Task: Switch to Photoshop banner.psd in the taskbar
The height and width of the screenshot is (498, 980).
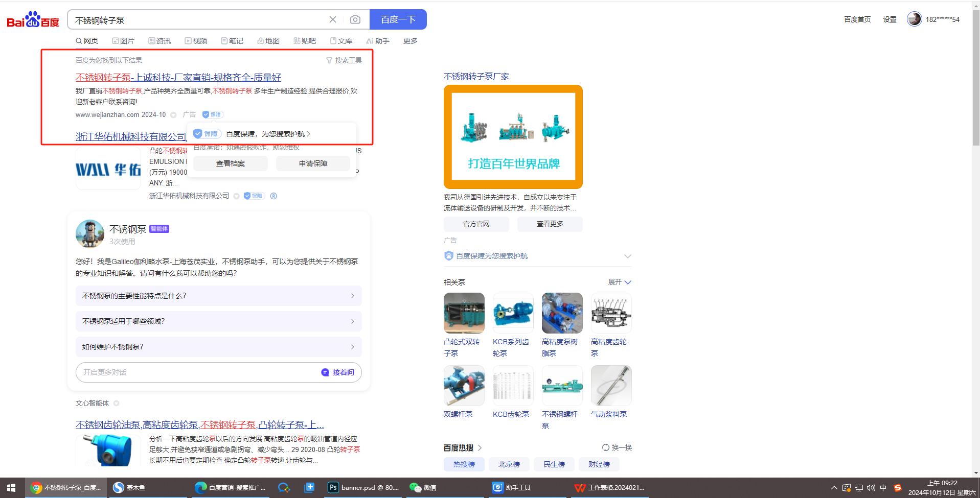Action: [x=364, y=488]
